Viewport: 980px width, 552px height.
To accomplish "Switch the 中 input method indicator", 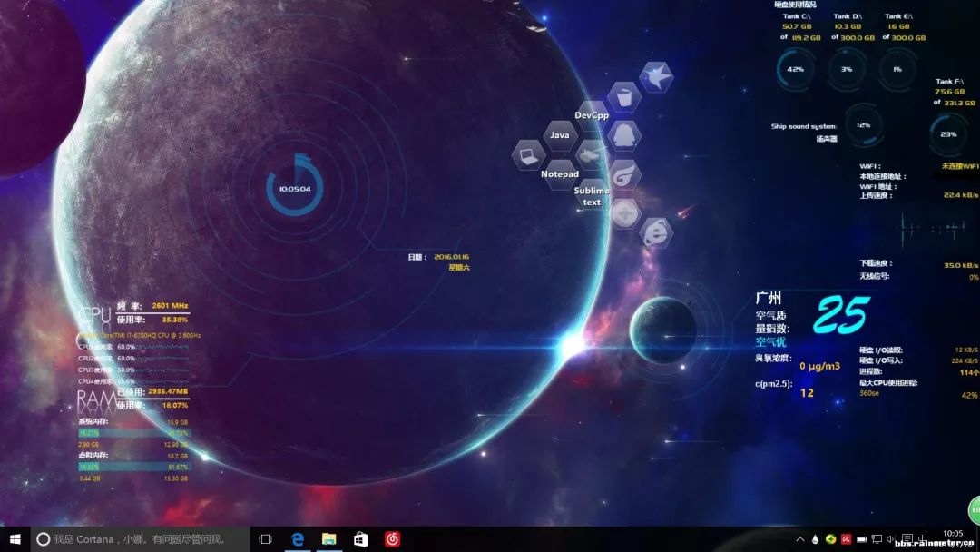I will (923, 539).
